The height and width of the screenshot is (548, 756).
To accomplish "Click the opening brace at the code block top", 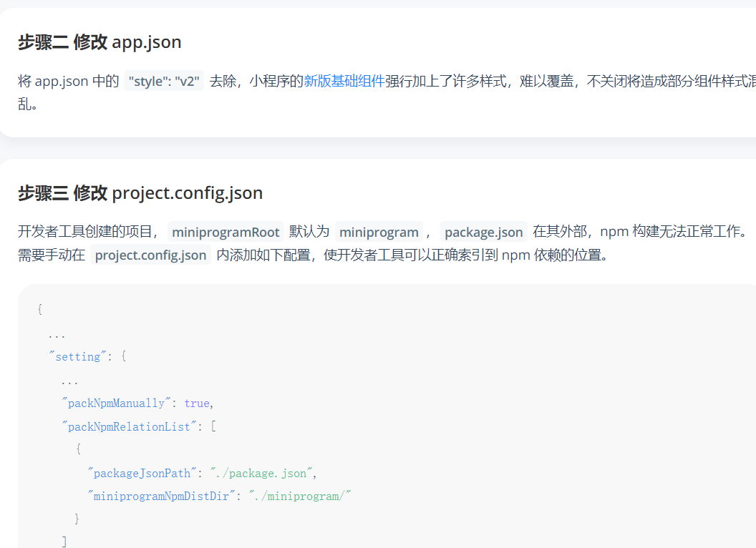I will click(40, 310).
